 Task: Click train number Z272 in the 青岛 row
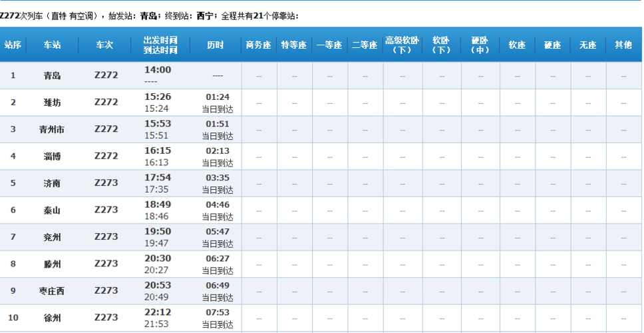[x=106, y=75]
